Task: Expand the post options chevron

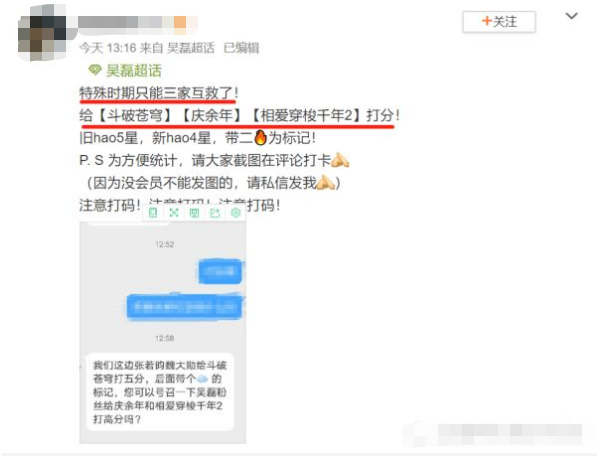Action: coord(571,16)
